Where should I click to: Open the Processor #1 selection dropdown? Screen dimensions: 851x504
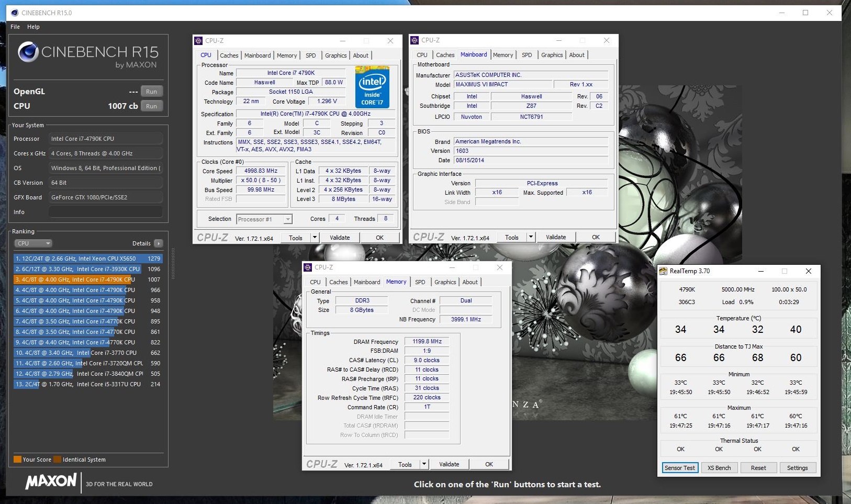pos(264,219)
